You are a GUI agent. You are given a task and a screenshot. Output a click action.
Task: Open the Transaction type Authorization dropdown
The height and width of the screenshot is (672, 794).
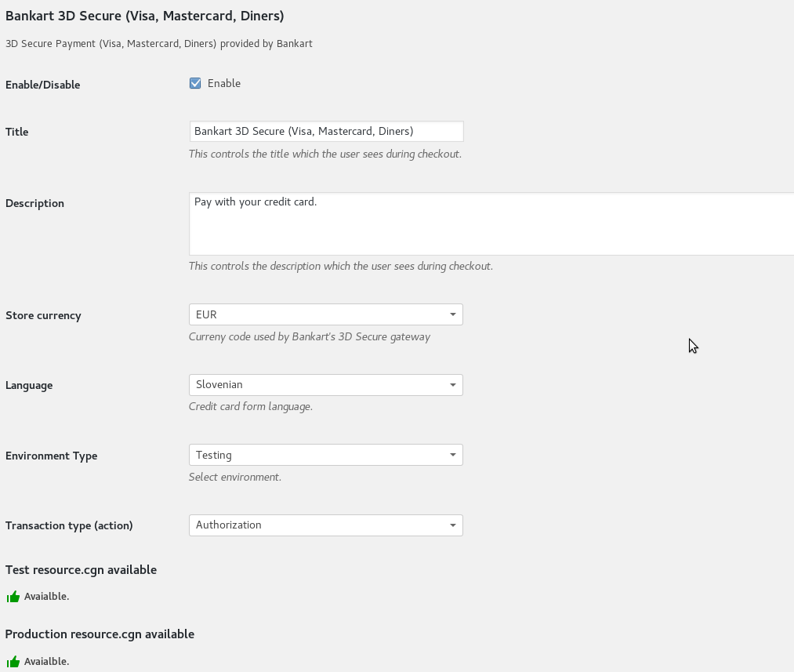(325, 525)
